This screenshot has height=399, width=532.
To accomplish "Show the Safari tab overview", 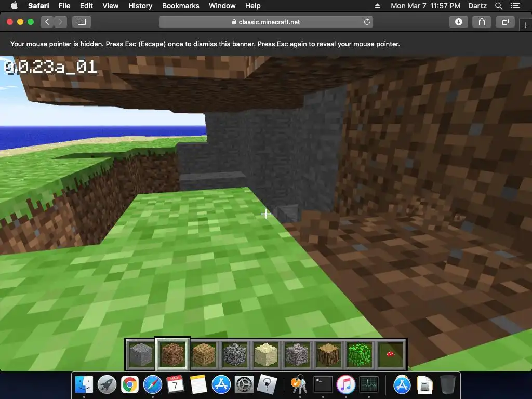I will point(505,22).
